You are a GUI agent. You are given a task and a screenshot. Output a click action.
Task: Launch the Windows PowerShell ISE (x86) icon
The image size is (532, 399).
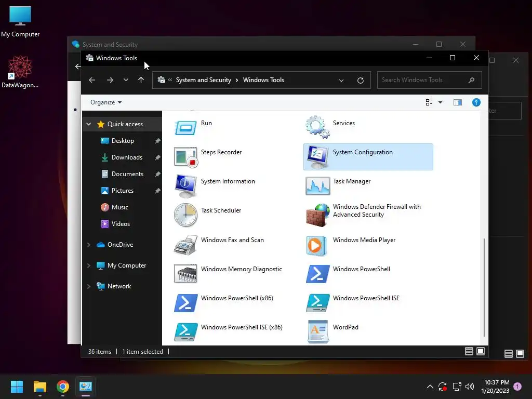[185, 332]
